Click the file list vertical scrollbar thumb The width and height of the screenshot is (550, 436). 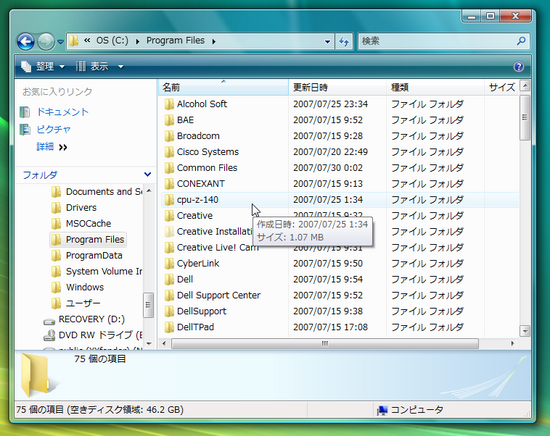525,117
